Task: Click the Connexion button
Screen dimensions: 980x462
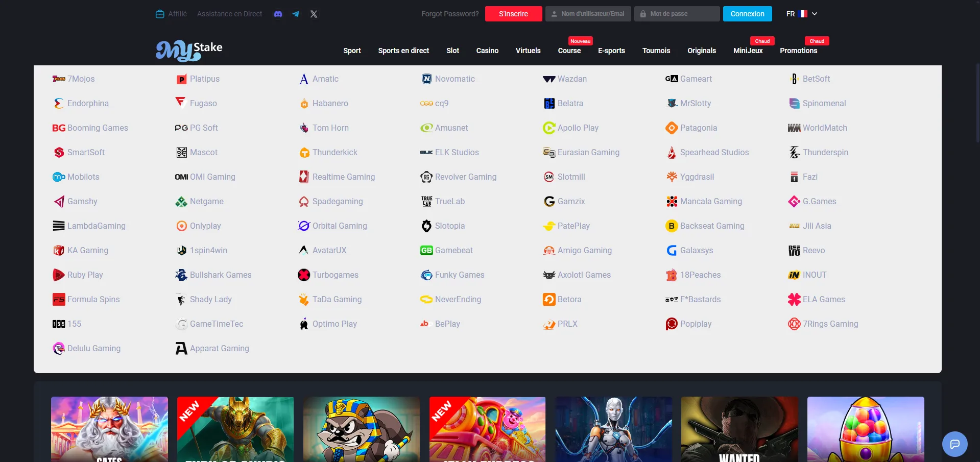Action: point(748,14)
